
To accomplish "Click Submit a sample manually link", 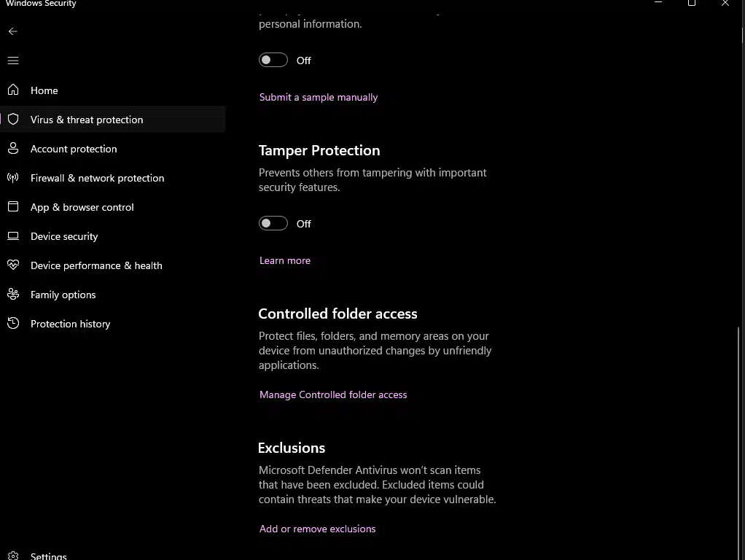I will [x=319, y=97].
